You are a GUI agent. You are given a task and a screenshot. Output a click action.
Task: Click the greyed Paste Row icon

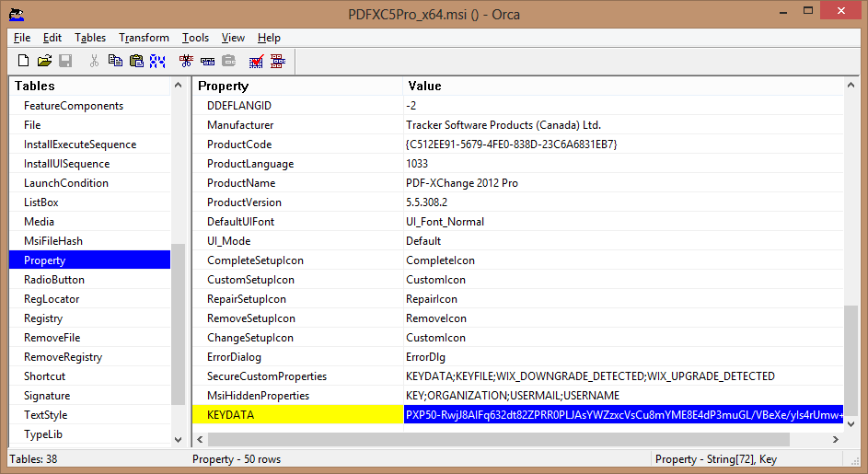coord(228,61)
